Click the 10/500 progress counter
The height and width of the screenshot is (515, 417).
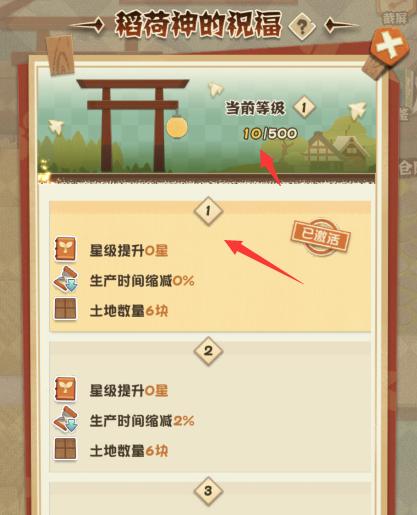coord(269,134)
